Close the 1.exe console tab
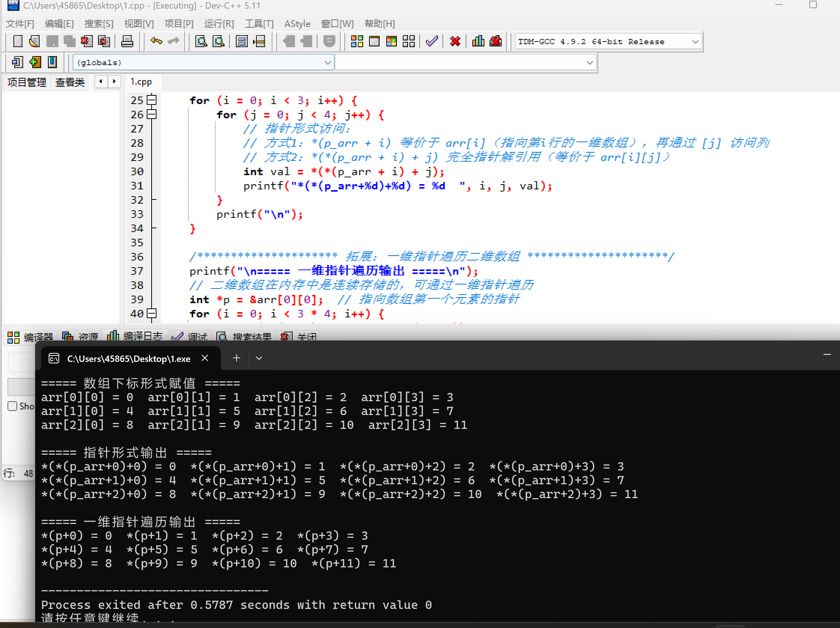 point(205,358)
